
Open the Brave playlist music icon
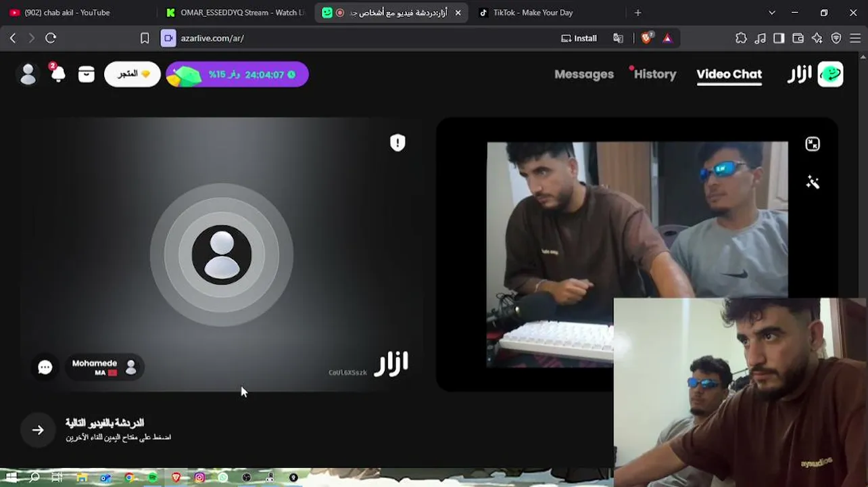(x=761, y=39)
